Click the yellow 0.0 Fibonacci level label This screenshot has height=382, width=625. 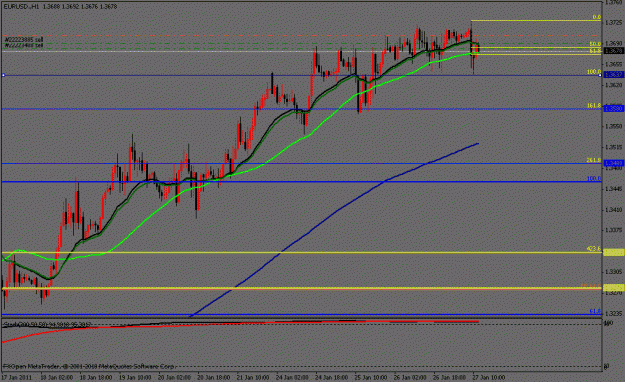click(x=596, y=17)
